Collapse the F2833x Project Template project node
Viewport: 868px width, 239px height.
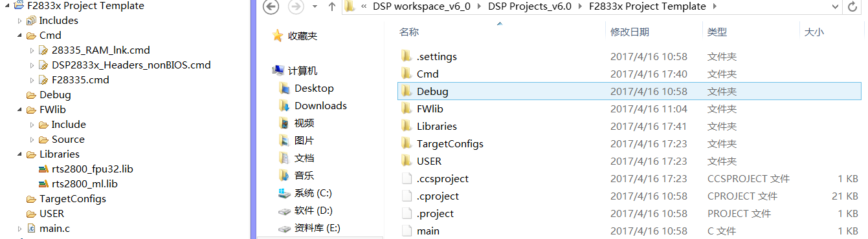coord(7,6)
